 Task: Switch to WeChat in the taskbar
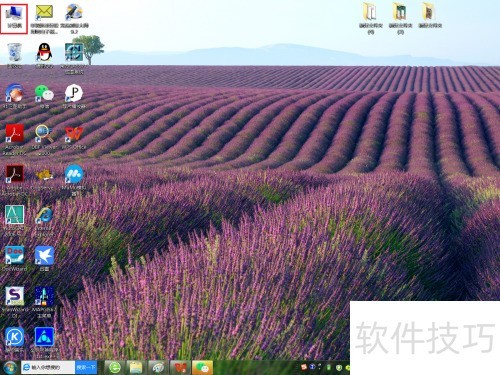[202, 367]
